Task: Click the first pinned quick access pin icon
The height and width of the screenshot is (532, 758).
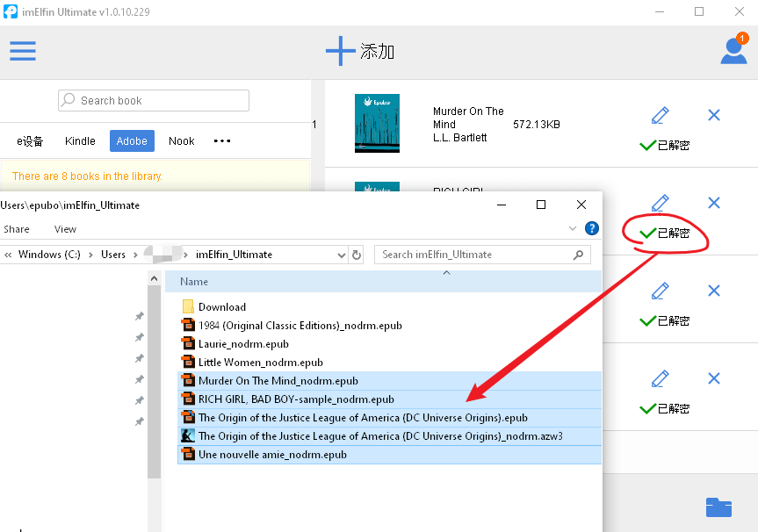Action: click(140, 316)
